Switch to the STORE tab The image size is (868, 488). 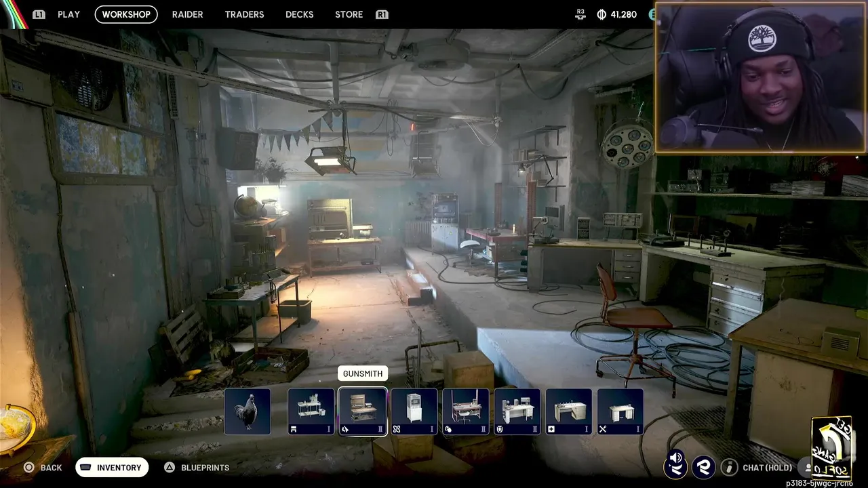click(x=349, y=14)
